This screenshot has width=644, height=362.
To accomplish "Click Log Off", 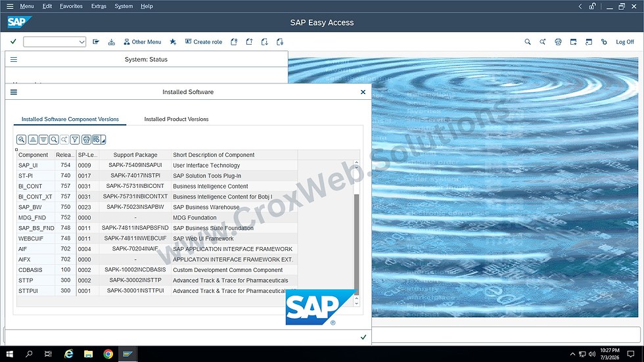I will (x=625, y=42).
